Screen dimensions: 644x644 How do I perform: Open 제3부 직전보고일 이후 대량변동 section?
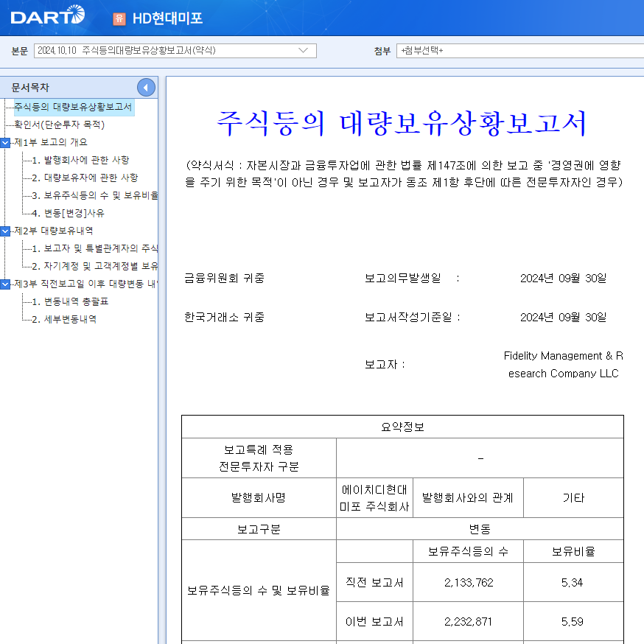tap(85, 284)
